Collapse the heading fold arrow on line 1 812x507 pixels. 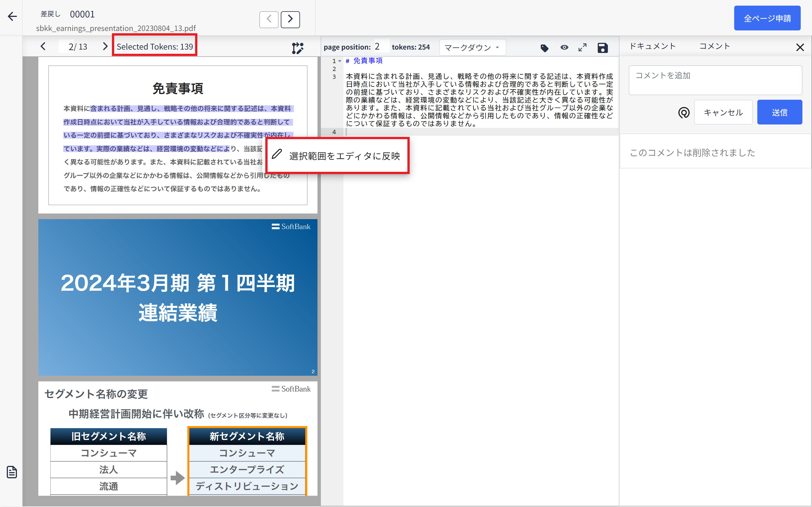(x=340, y=61)
